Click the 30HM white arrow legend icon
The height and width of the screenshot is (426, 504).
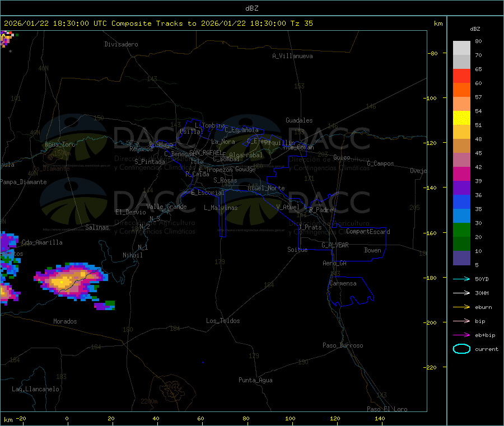pyautogui.click(x=461, y=293)
